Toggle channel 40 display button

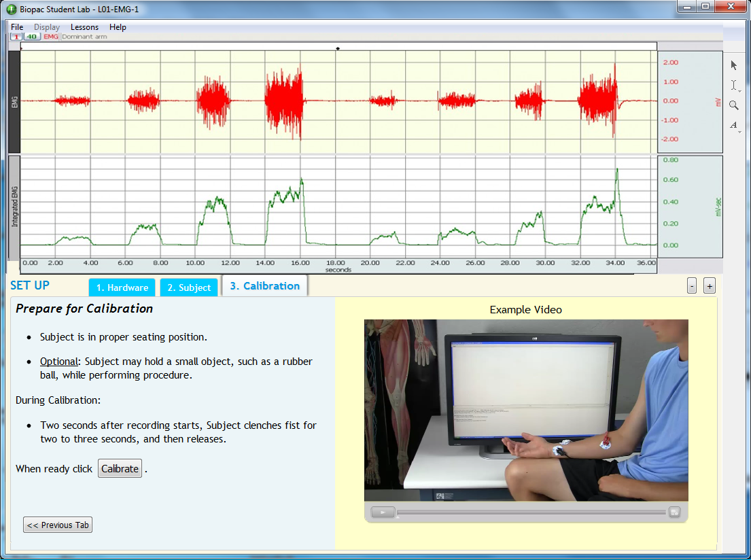(32, 37)
